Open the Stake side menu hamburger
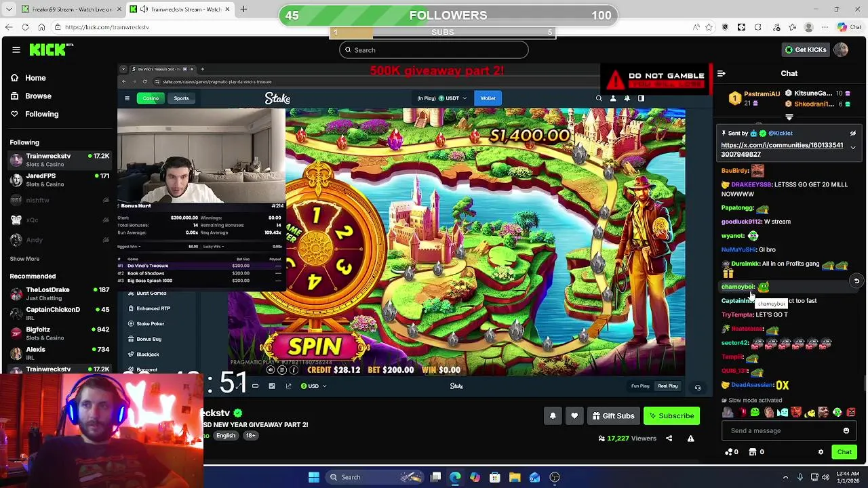The width and height of the screenshot is (868, 488). pyautogui.click(x=127, y=98)
